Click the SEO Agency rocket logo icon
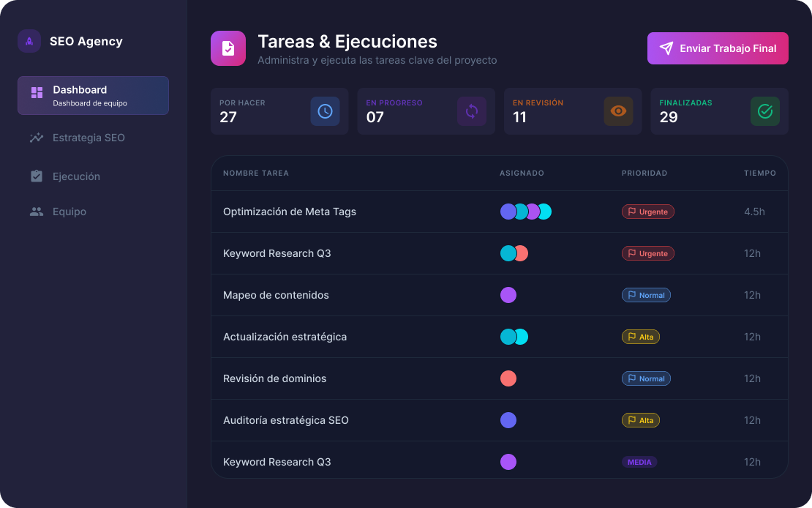This screenshot has width=812, height=508. tap(29, 41)
